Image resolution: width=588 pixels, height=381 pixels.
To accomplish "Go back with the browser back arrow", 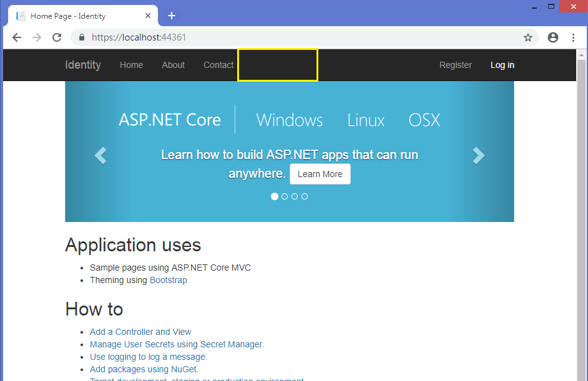I will coord(17,37).
